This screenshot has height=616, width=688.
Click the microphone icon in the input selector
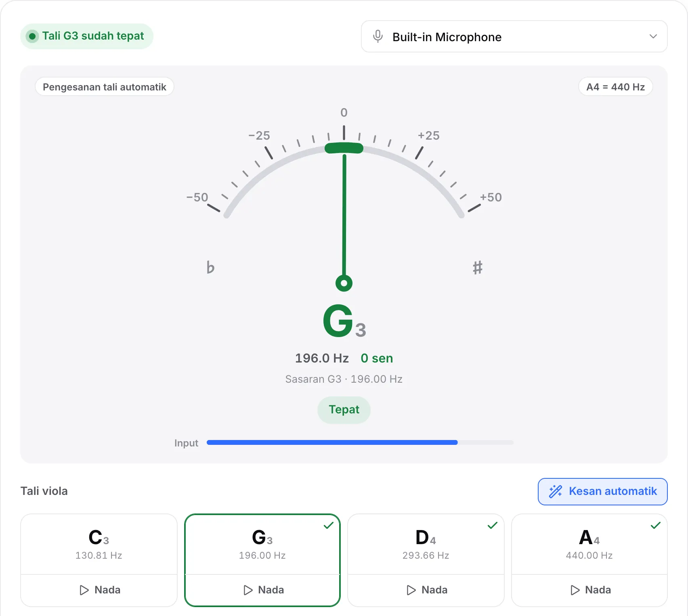[x=378, y=36]
